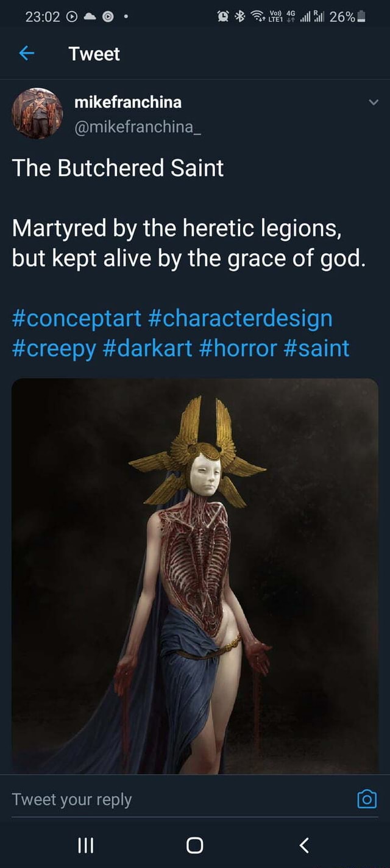Viewport: 390px width, 868px height.
Task: Open the #conceptart hashtag
Action: tap(76, 318)
